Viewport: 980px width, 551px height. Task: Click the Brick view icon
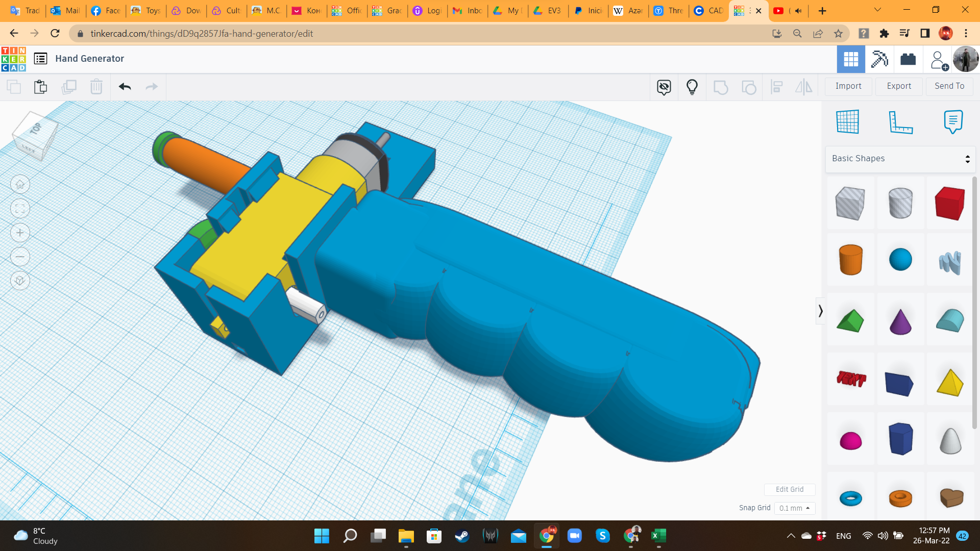[x=909, y=59]
